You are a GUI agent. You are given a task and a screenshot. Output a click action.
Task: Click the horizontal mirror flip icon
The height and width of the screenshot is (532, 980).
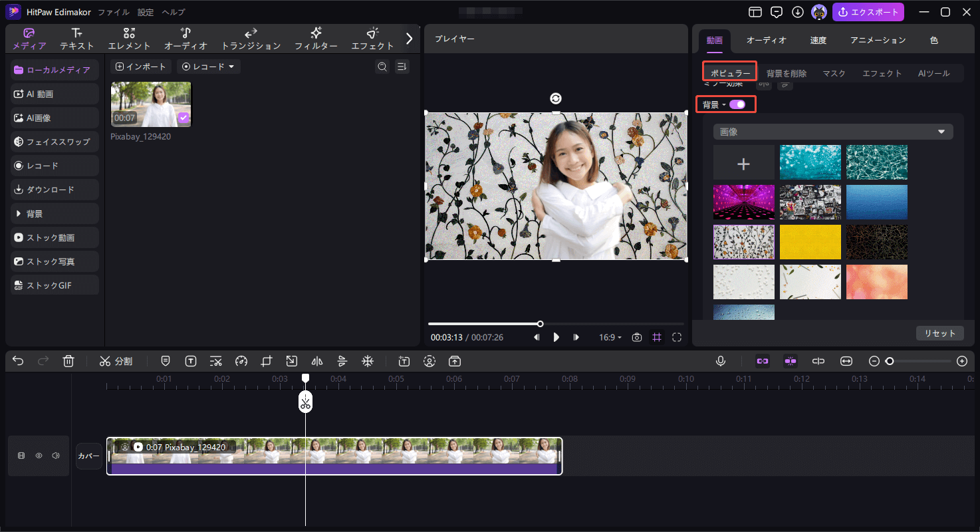coord(317,361)
